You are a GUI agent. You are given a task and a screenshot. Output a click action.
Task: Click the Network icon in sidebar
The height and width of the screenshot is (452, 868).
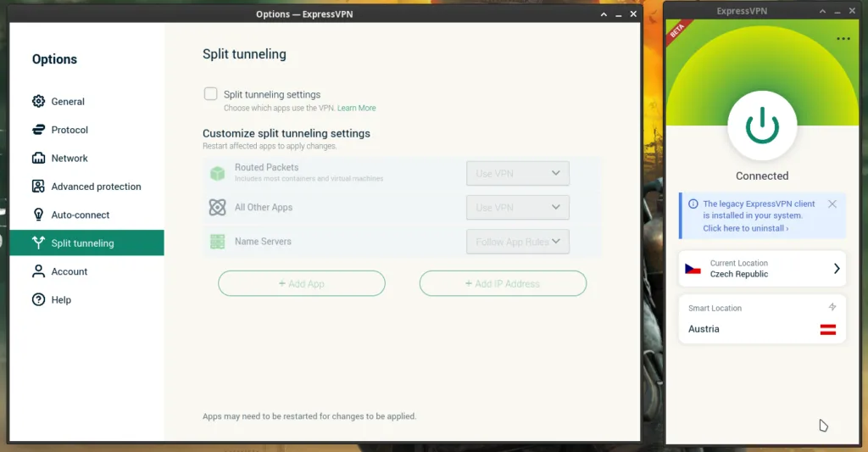[x=38, y=159]
